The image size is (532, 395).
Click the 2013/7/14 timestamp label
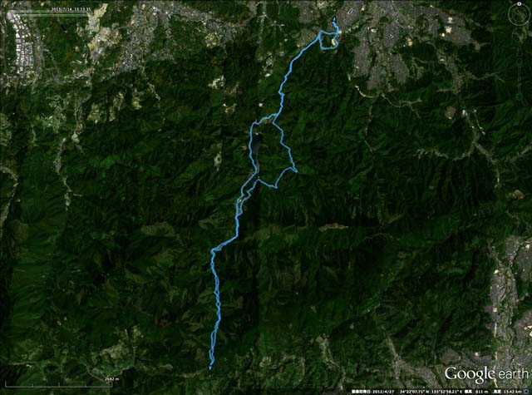pyautogui.click(x=71, y=9)
